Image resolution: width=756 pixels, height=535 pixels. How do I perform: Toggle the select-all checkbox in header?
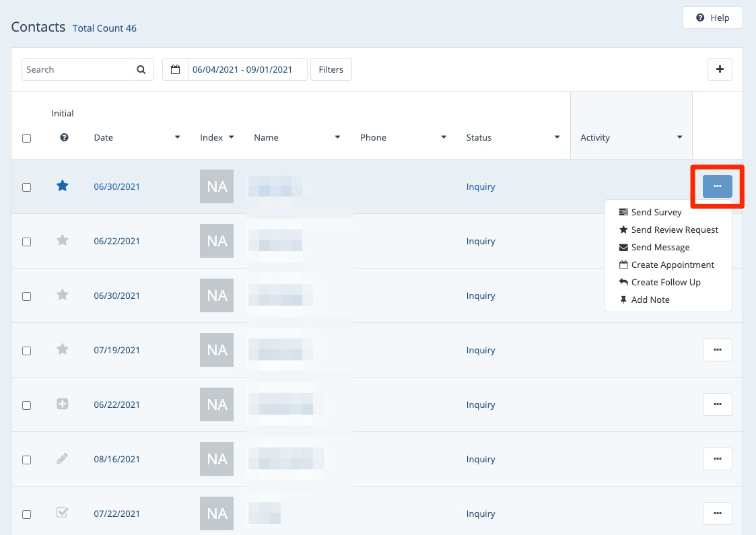[x=27, y=138]
